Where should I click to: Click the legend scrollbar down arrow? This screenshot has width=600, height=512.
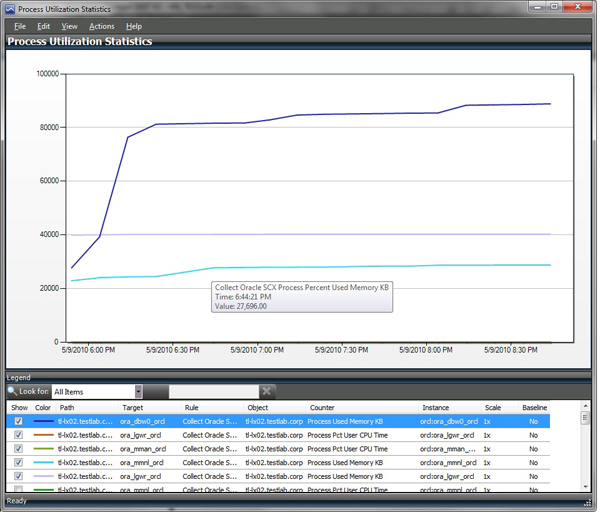tap(586, 489)
